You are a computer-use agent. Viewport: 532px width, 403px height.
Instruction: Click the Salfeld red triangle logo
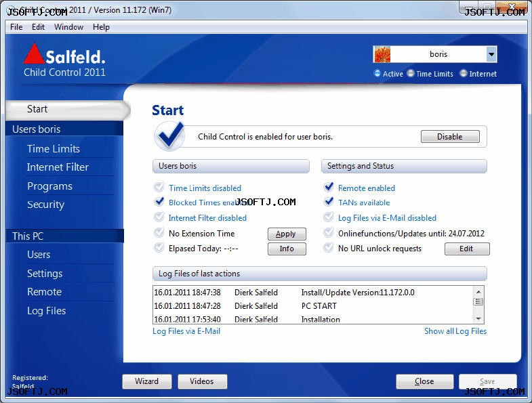(x=34, y=54)
